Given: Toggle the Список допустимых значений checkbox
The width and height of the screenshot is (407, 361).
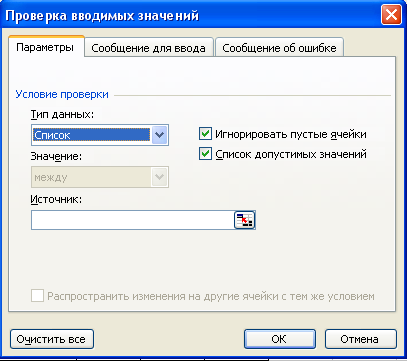Looking at the screenshot, I should [x=205, y=154].
